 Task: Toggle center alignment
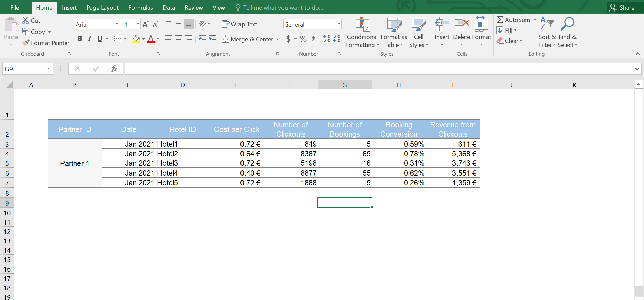click(x=179, y=39)
